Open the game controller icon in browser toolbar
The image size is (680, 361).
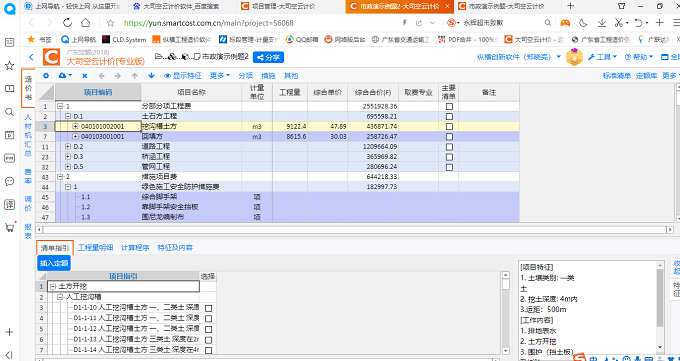pos(565,23)
